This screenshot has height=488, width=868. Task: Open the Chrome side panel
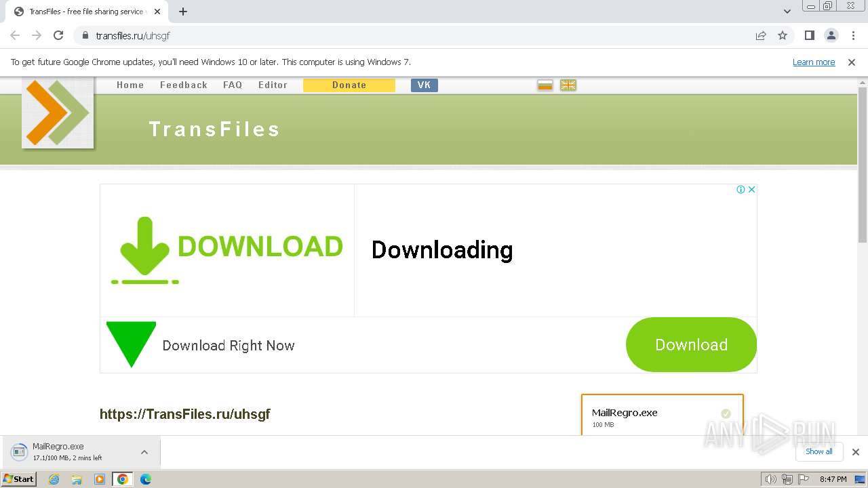point(810,35)
